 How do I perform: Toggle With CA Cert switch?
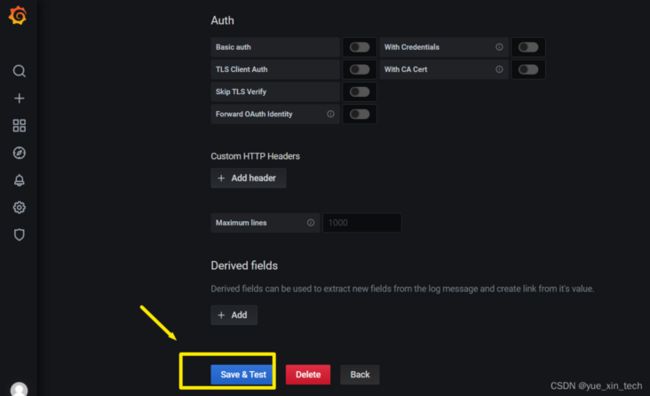point(528,70)
